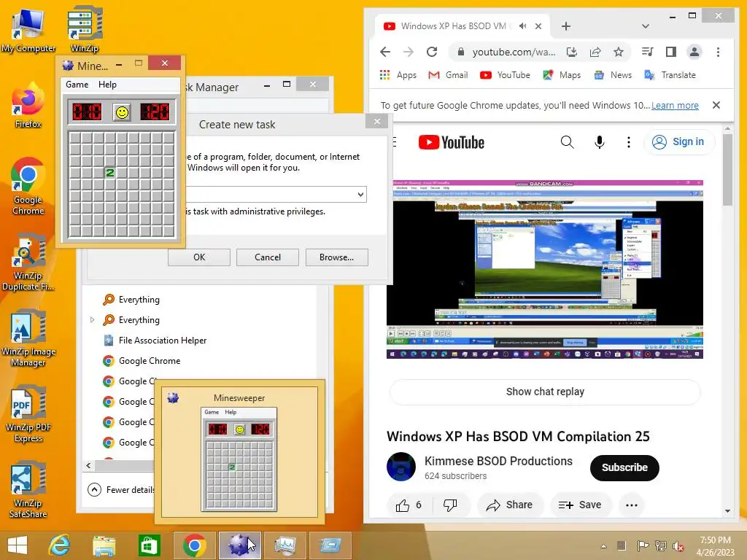
Task: Click the Task Manager taskbar icon
Action: tap(285, 545)
